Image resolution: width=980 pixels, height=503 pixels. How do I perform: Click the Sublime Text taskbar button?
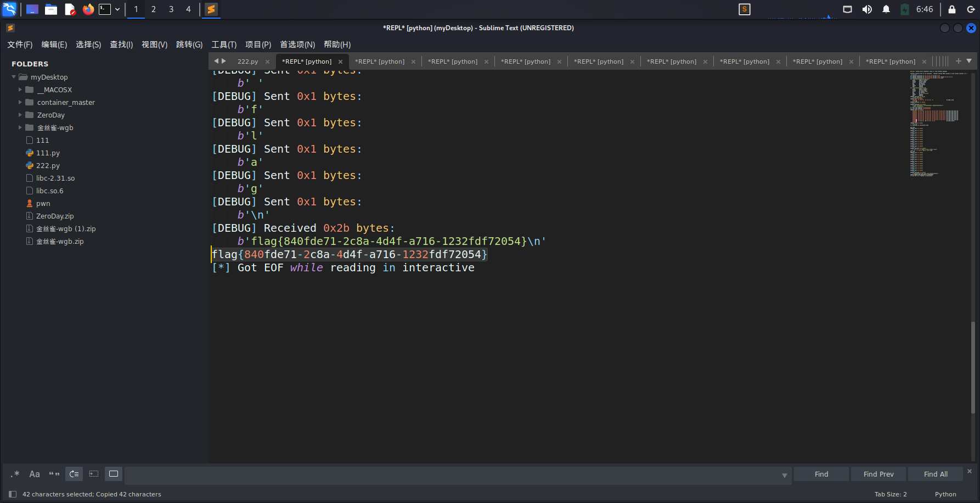point(211,9)
